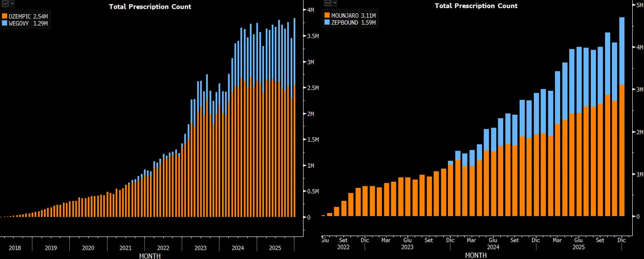Click the 1.5M tick on the left chart

[x=313, y=140]
